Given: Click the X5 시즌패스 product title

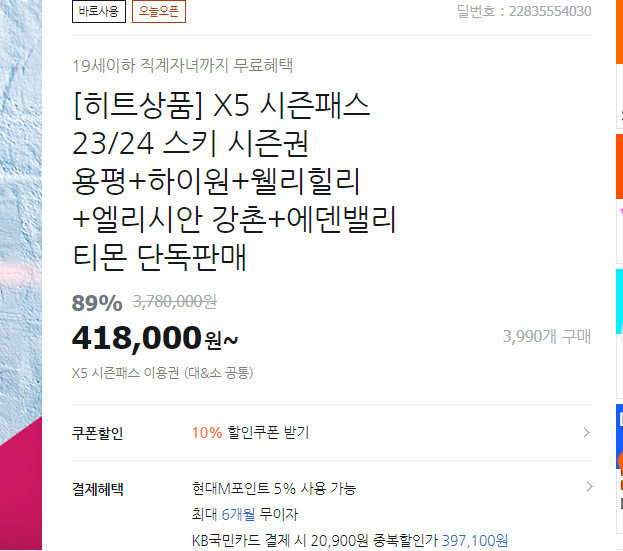Looking at the screenshot, I should coord(234,181).
